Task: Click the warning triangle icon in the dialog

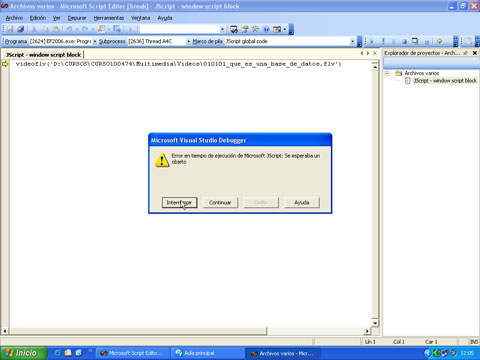Action: (x=162, y=160)
